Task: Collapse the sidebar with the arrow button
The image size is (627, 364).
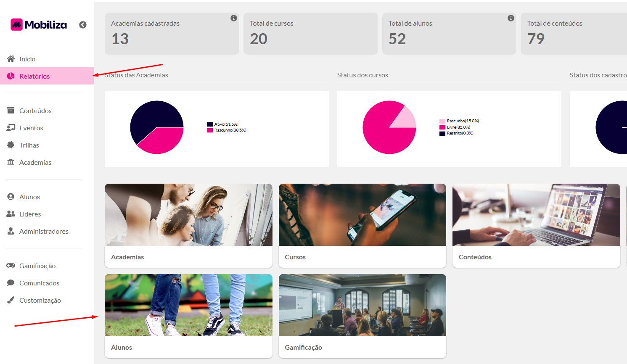Action: point(83,25)
